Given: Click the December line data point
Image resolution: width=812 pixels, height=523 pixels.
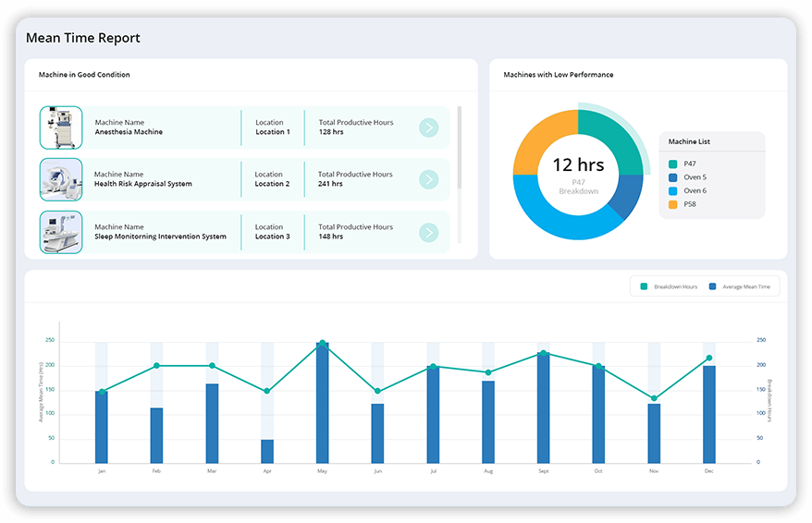Looking at the screenshot, I should 709,358.
